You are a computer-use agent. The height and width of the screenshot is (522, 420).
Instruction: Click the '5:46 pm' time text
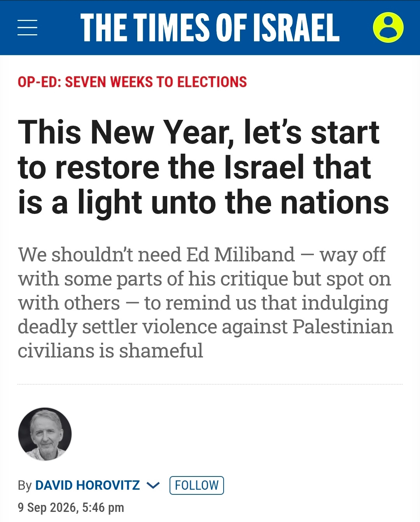coord(103,507)
